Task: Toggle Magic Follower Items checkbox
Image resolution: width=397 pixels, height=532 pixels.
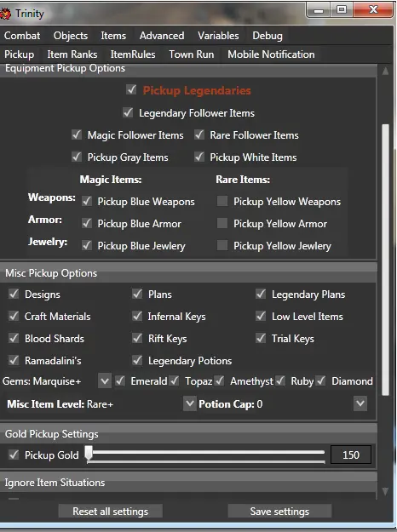Action: coord(77,134)
